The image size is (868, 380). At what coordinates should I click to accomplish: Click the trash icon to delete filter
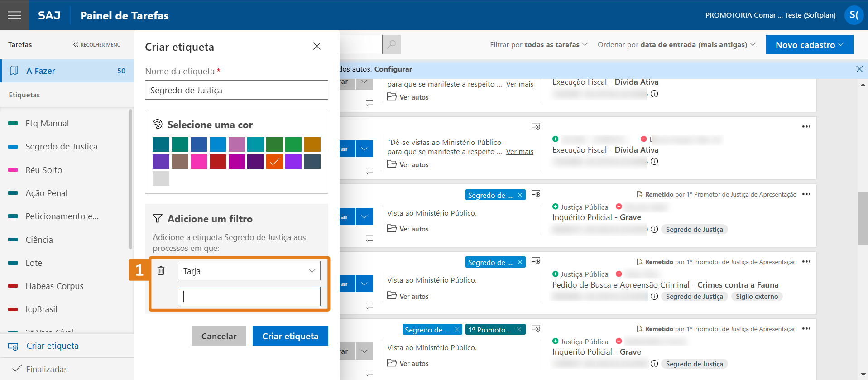pyautogui.click(x=161, y=271)
